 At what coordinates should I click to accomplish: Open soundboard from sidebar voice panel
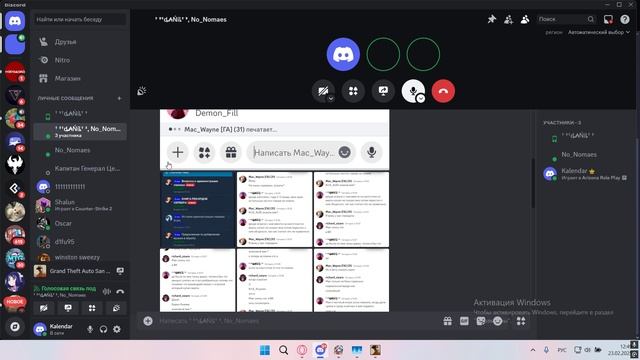[x=116, y=308]
